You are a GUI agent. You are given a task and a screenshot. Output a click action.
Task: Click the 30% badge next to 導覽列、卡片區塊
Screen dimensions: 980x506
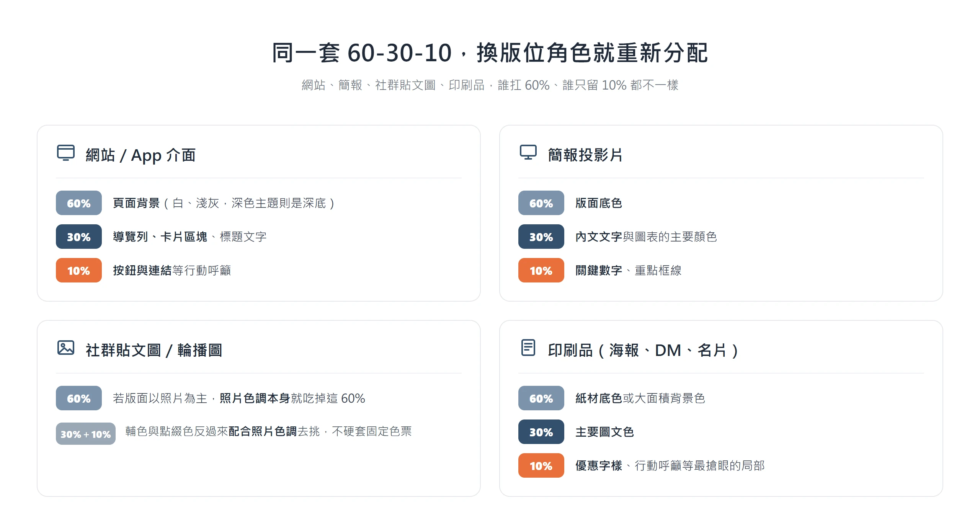click(79, 237)
